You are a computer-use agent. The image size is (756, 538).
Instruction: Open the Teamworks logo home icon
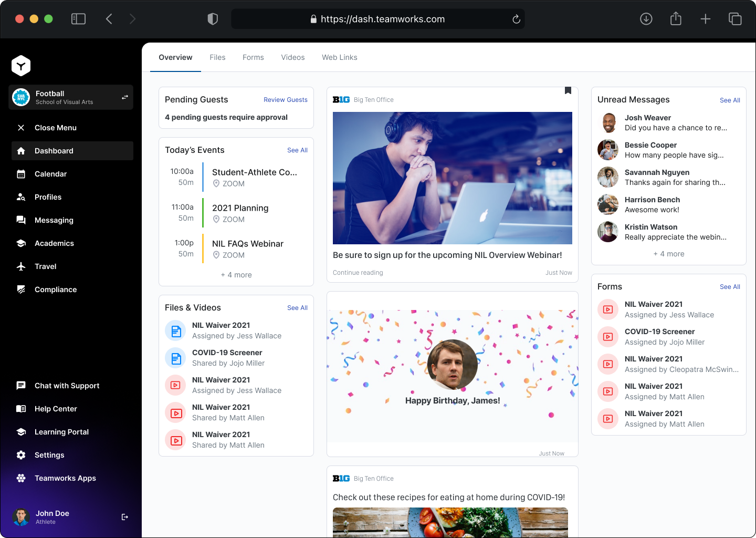21,66
